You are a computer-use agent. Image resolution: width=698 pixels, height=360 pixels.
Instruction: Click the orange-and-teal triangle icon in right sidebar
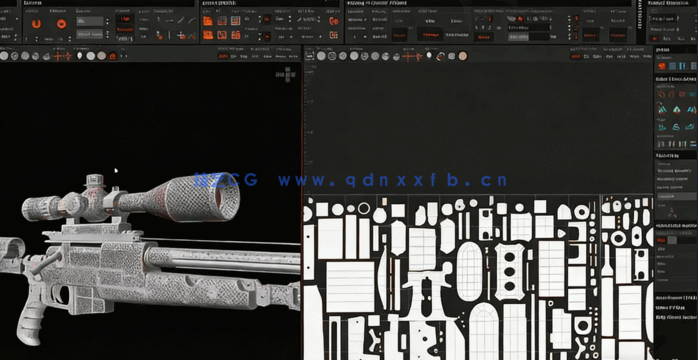click(x=662, y=109)
